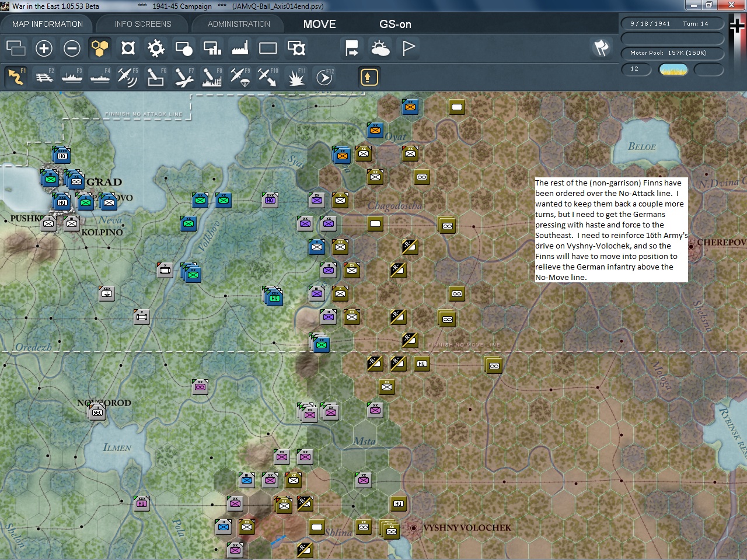Select the SEC unit counter at Novgorod
This screenshot has width=747, height=560.
click(x=97, y=412)
